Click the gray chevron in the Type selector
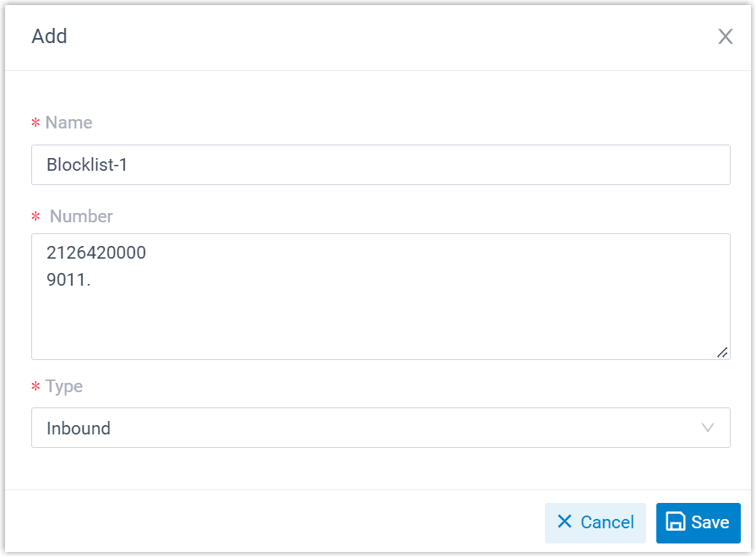The image size is (756, 557). [708, 429]
